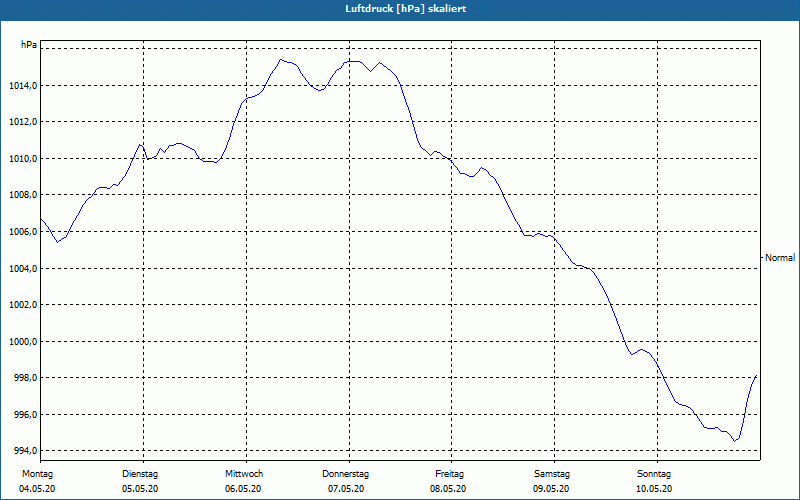Screen dimensions: 800x500
Task: Select the 1006,0 axis value
Action: click(23, 232)
